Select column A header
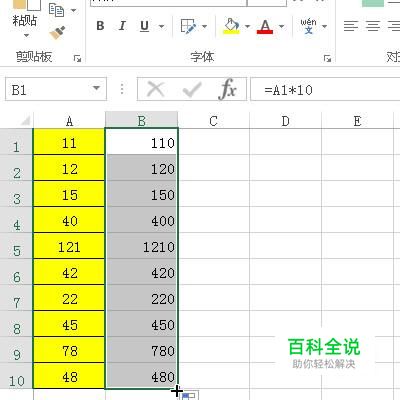This screenshot has height=400, width=400. click(69, 121)
